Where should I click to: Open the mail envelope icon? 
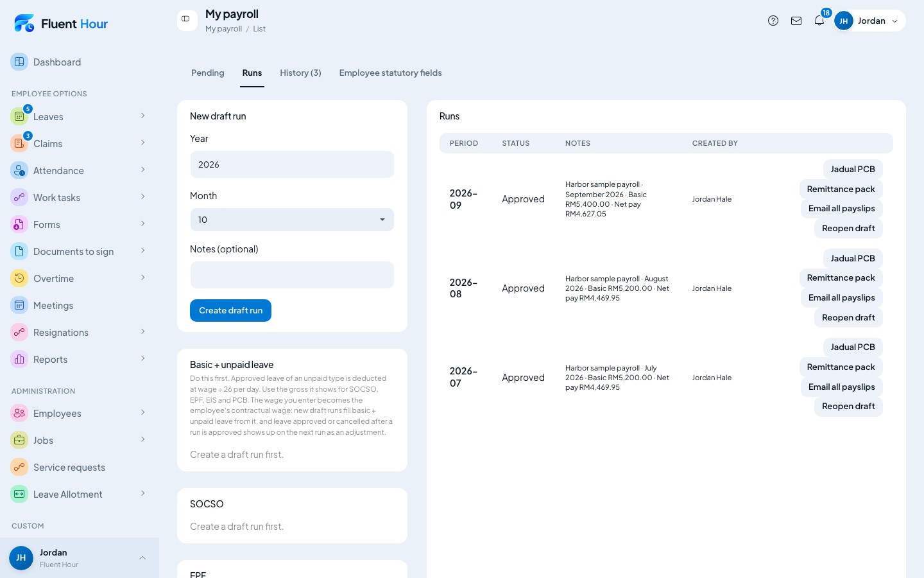point(796,21)
